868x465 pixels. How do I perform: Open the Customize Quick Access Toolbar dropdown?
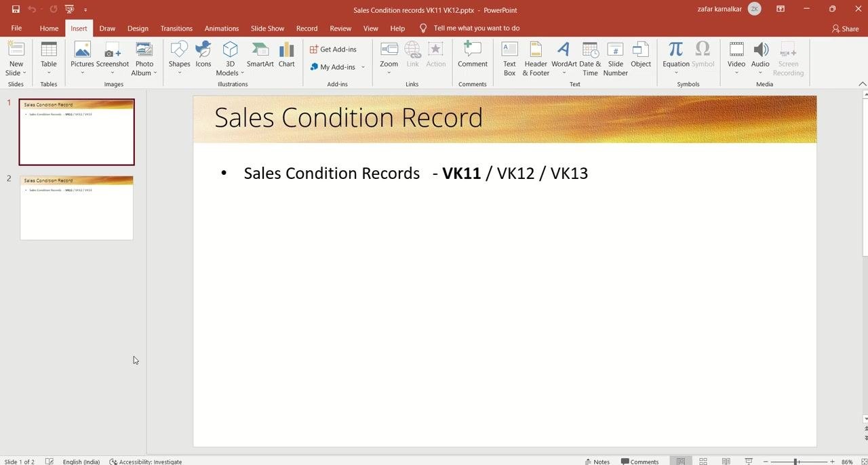(85, 9)
